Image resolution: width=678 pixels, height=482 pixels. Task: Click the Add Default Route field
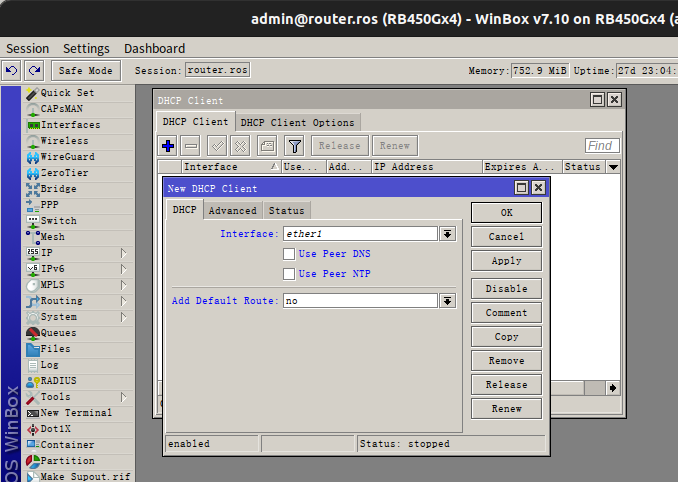[360, 301]
